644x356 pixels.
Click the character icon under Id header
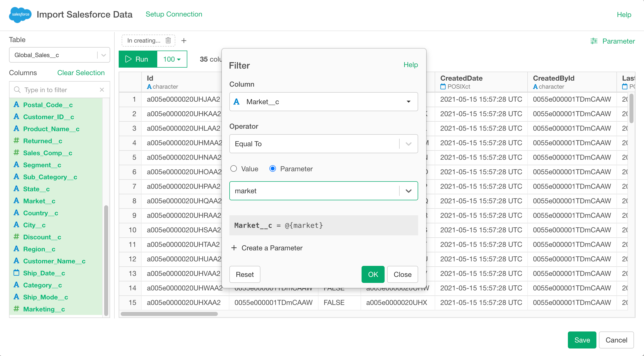click(149, 87)
